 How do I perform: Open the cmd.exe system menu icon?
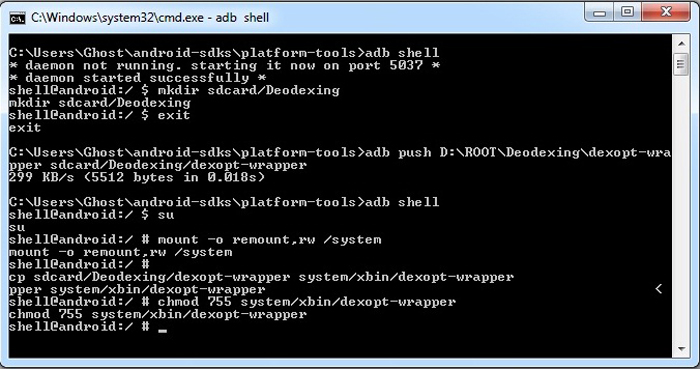pos(18,18)
